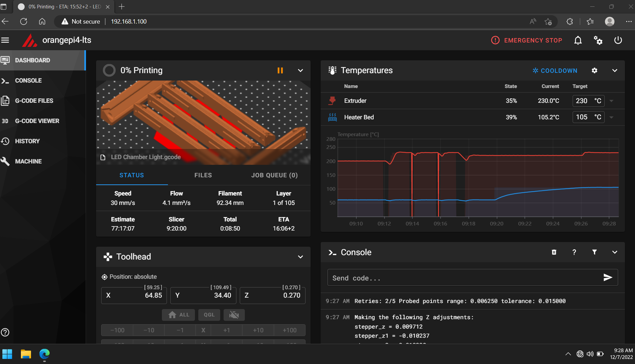Show hidden system tray icons

click(x=568, y=354)
